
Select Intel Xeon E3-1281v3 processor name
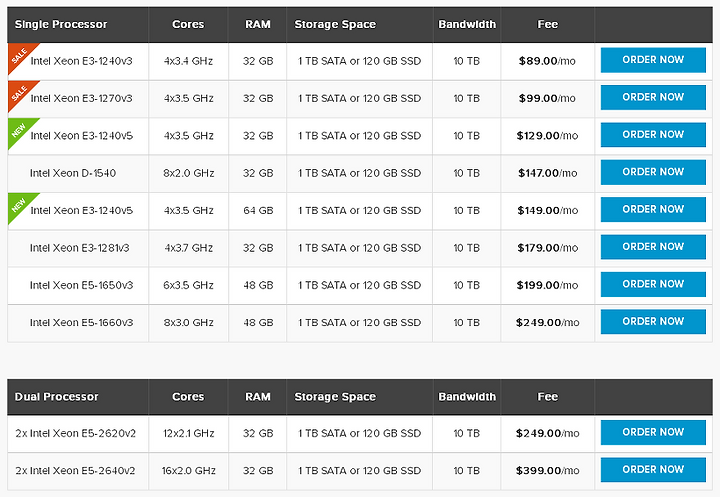79,248
